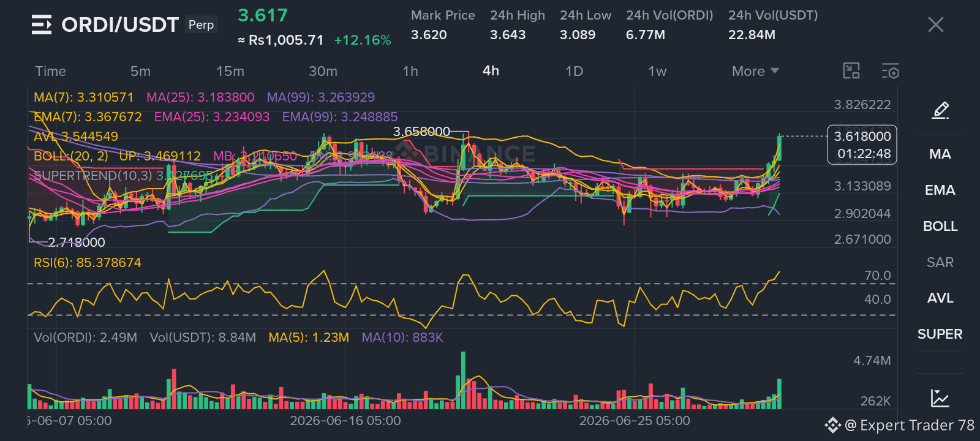Click the 2026-06-16 05:00 date label

click(345, 421)
